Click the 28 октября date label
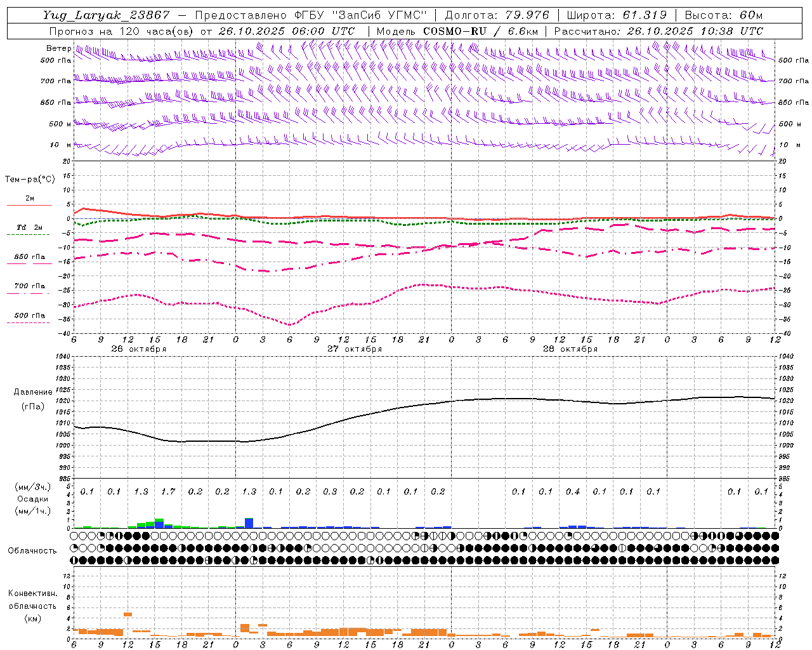Image resolution: width=812 pixels, height=650 pixels. click(x=570, y=349)
